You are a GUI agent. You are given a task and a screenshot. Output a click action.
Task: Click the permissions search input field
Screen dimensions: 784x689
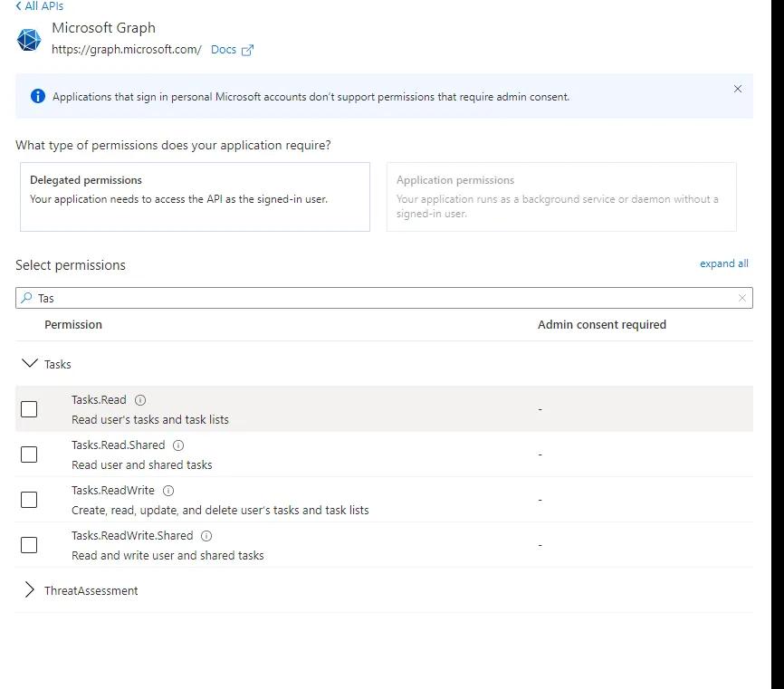click(380, 298)
